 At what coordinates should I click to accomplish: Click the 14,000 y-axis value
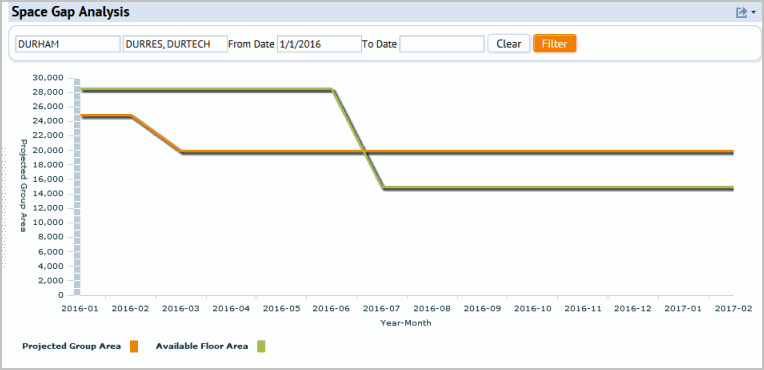click(48, 194)
